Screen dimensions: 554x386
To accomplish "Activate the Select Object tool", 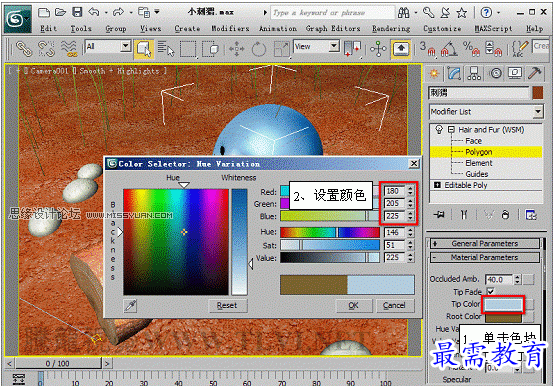I will (144, 49).
